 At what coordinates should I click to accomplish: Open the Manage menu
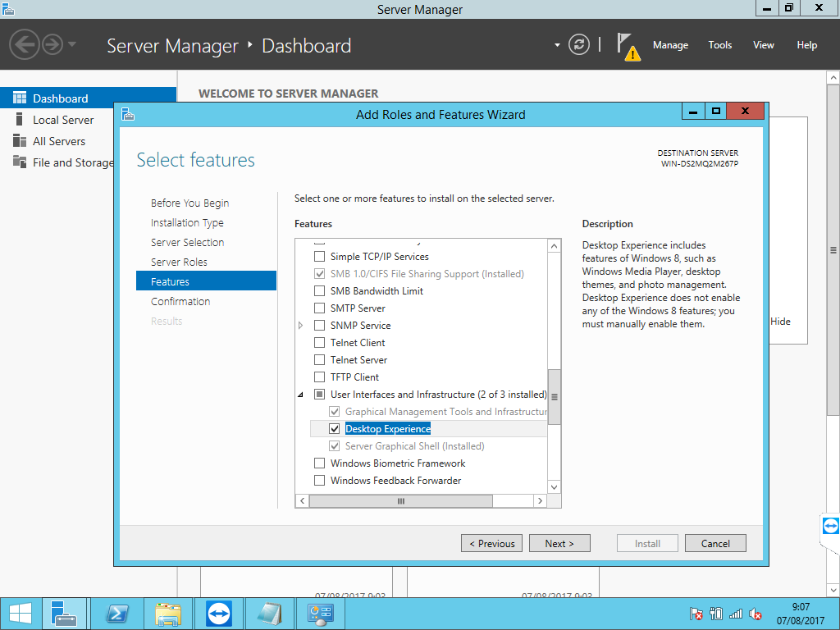click(670, 45)
